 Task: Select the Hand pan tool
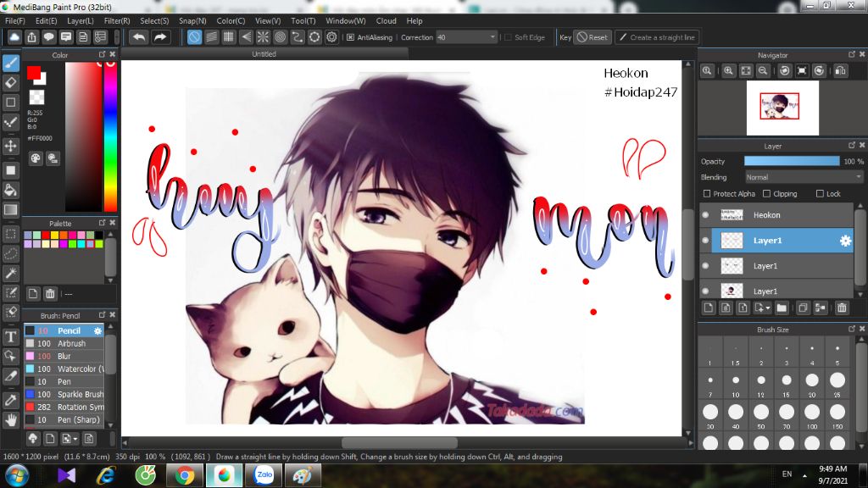(10, 420)
